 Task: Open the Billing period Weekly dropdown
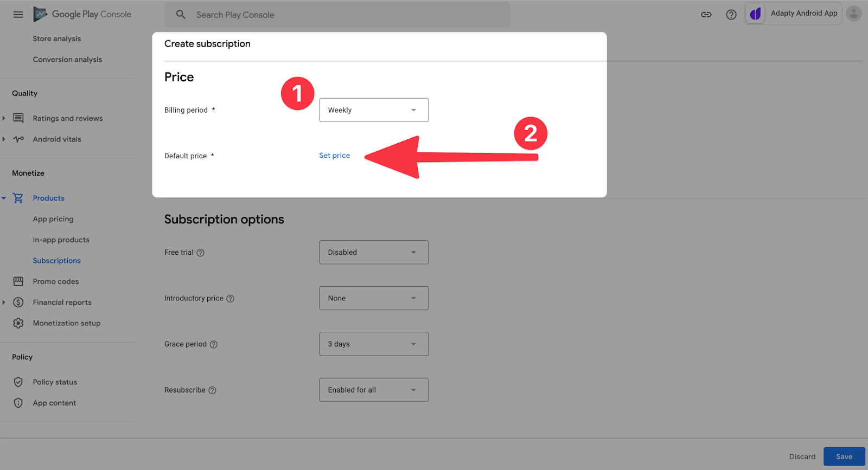[374, 110]
